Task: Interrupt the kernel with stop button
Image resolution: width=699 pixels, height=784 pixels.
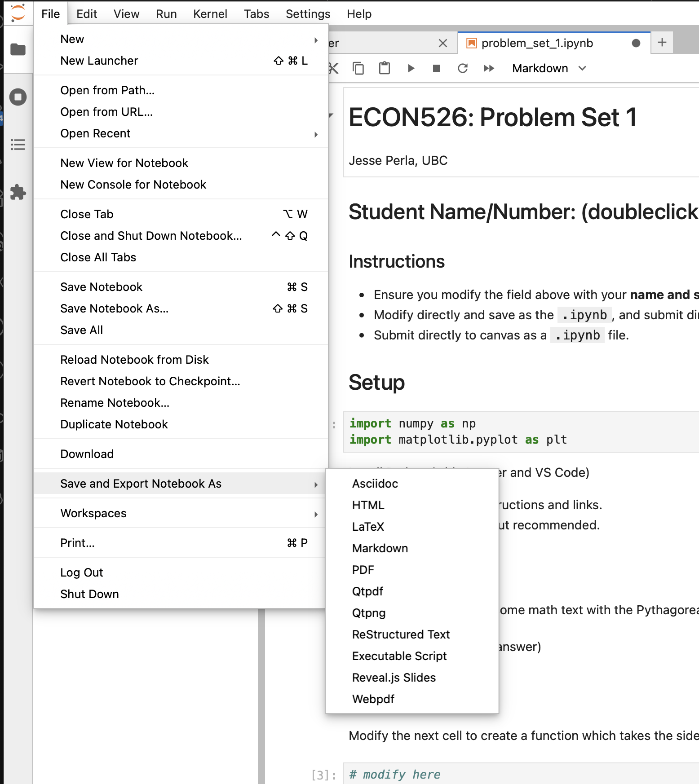Action: (x=436, y=68)
